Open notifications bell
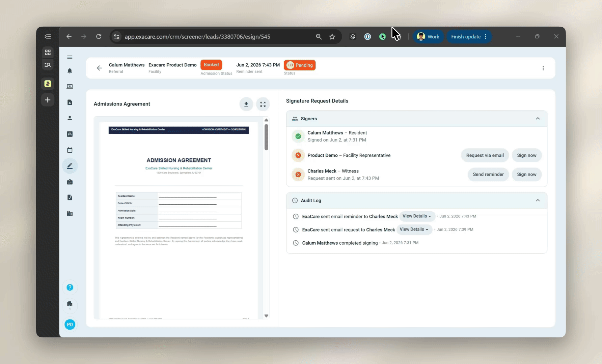Image resolution: width=602 pixels, height=364 pixels. coord(70,71)
